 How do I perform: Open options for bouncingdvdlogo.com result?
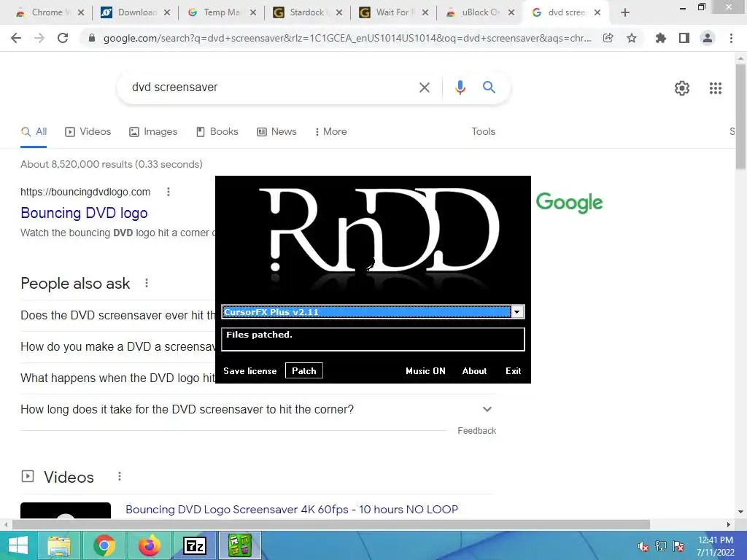(x=169, y=192)
